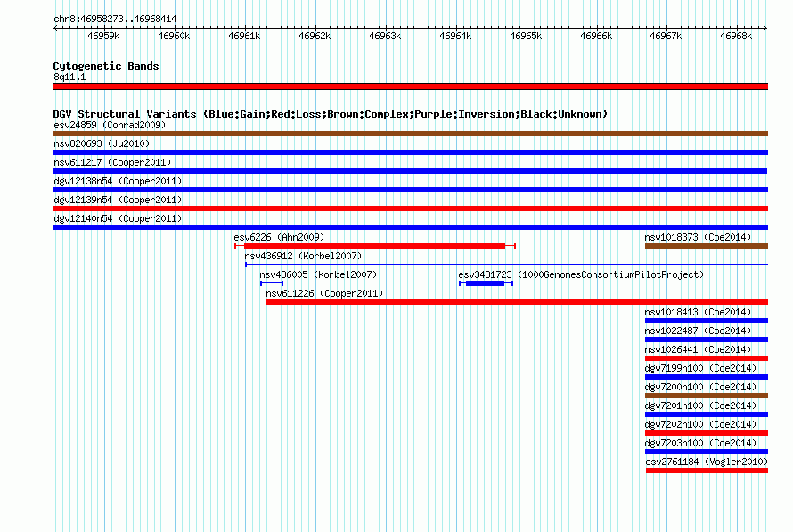Open nsv611226 (Cooper2011) variant label

coord(324,293)
